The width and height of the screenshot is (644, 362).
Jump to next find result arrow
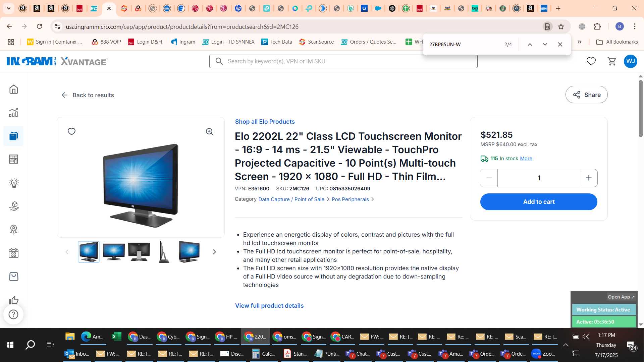tap(545, 44)
